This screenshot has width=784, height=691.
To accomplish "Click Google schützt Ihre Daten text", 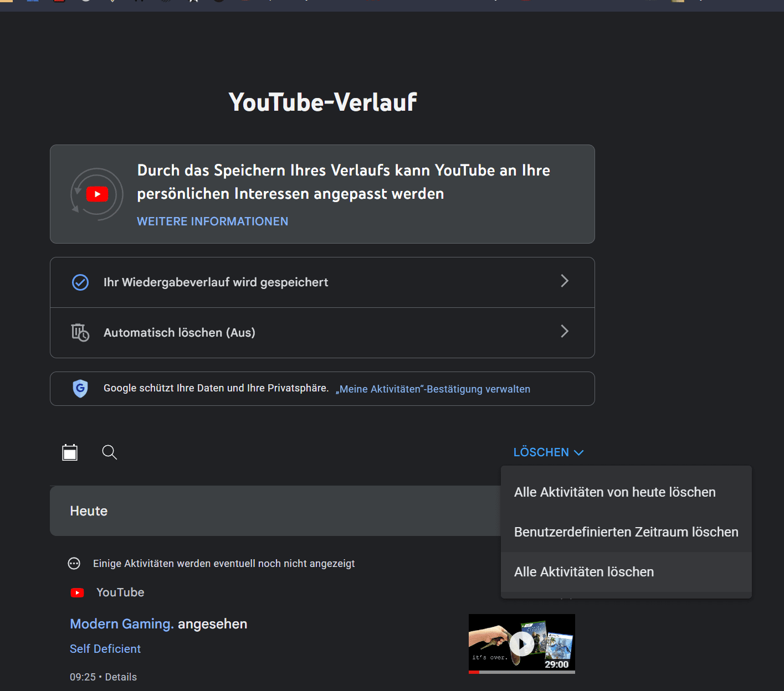I will coord(216,388).
